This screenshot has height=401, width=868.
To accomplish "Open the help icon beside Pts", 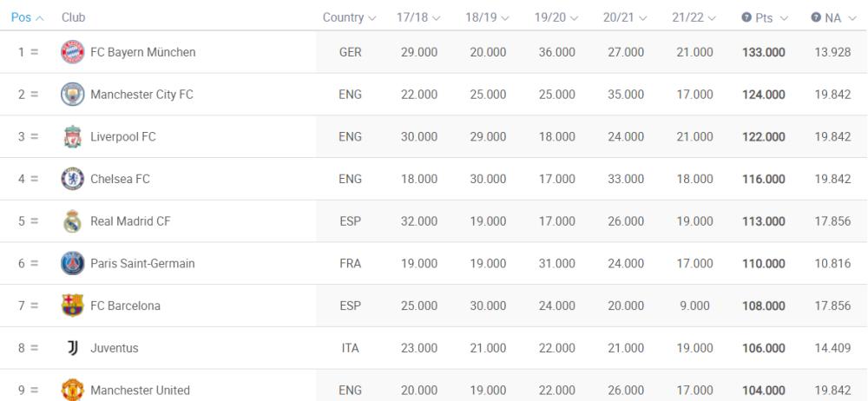I will click(x=746, y=17).
